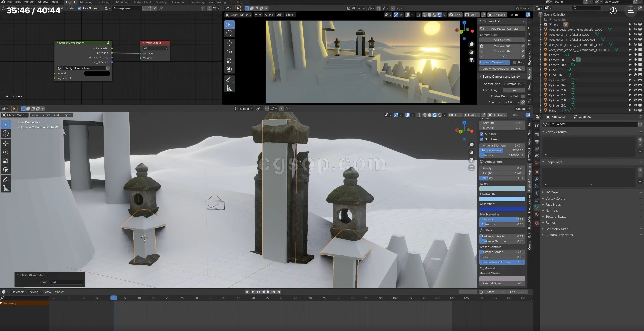
Task: Expand the UV Maps panel
Action: pos(552,192)
